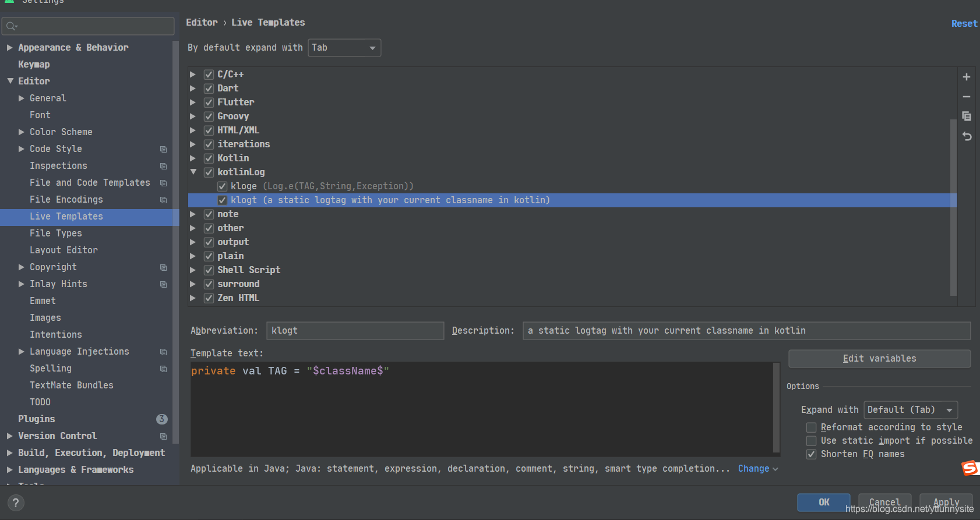Click the Cancel button

(885, 503)
